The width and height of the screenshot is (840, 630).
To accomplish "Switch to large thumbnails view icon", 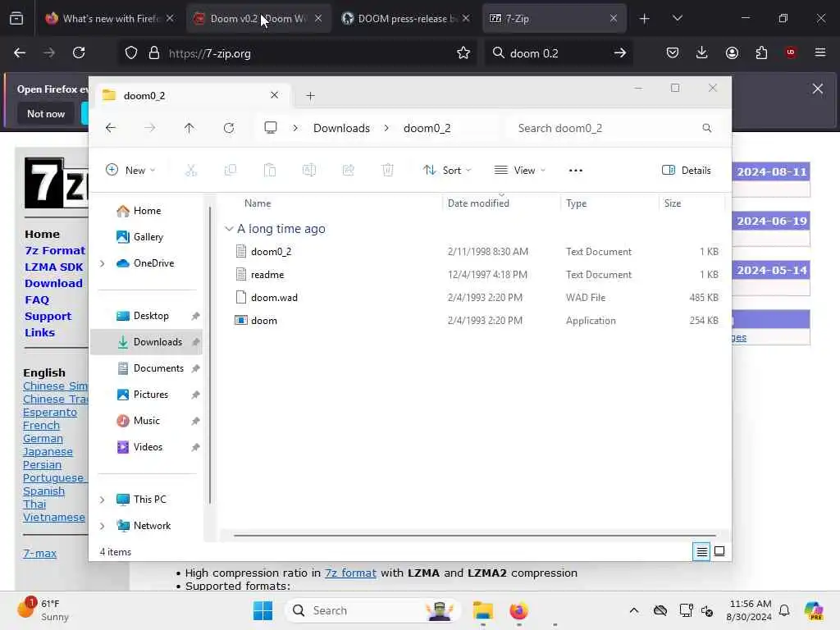I will click(719, 551).
